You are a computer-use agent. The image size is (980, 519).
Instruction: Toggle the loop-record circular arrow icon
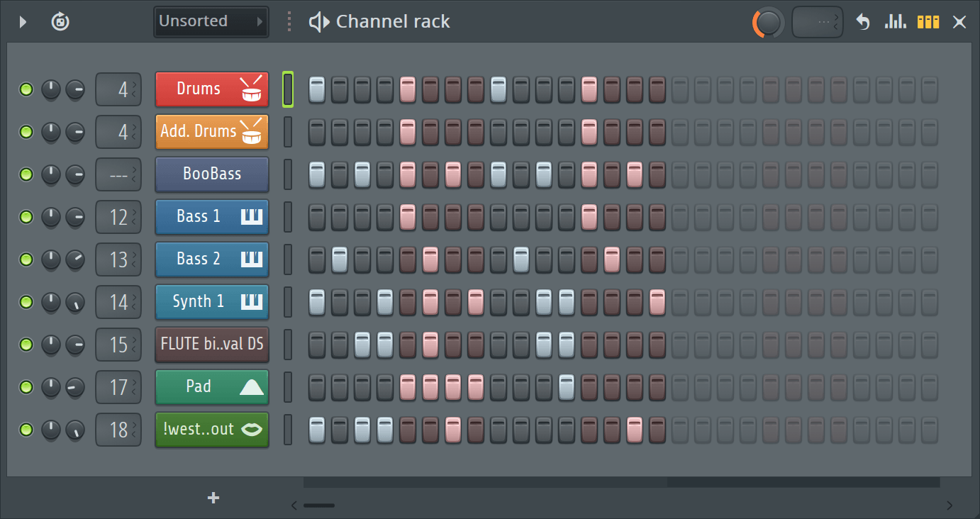[x=60, y=22]
